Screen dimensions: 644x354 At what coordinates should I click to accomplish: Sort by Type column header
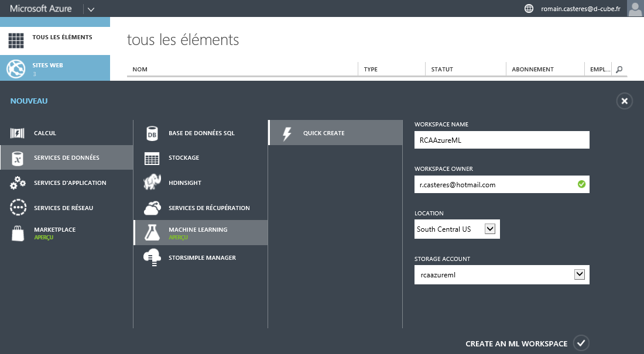(371, 70)
